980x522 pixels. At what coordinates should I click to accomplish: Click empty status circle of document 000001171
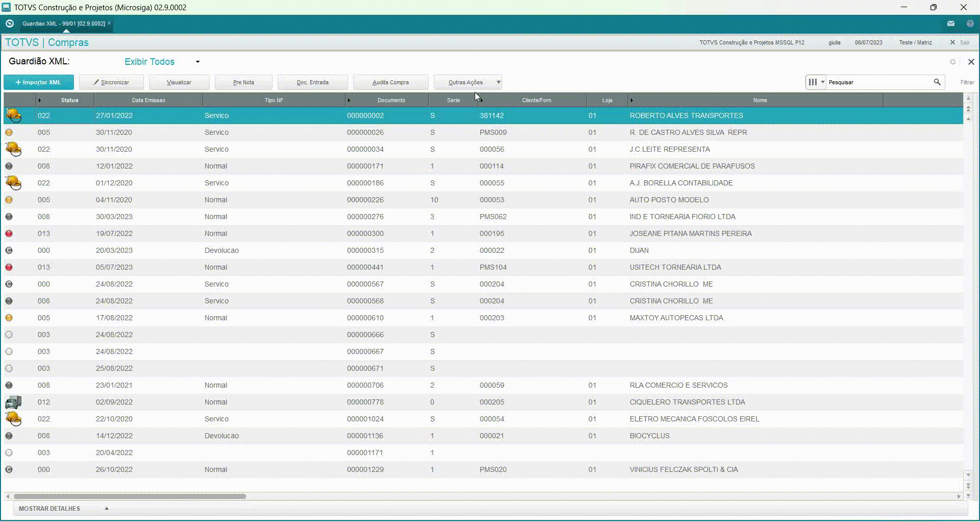9,453
